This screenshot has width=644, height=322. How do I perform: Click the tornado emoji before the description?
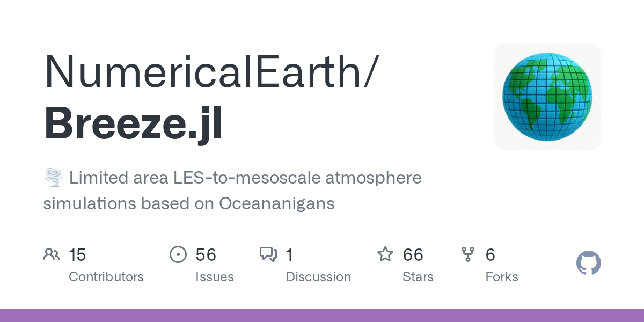click(53, 178)
